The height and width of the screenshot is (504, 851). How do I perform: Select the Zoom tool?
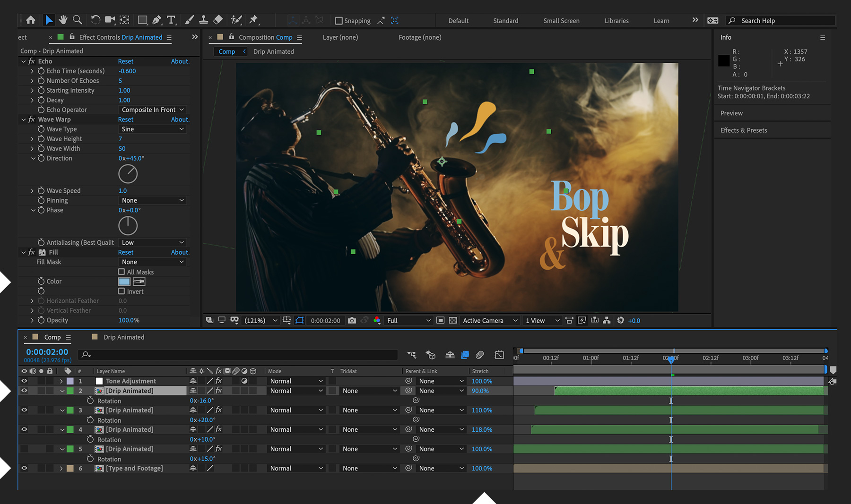click(78, 20)
